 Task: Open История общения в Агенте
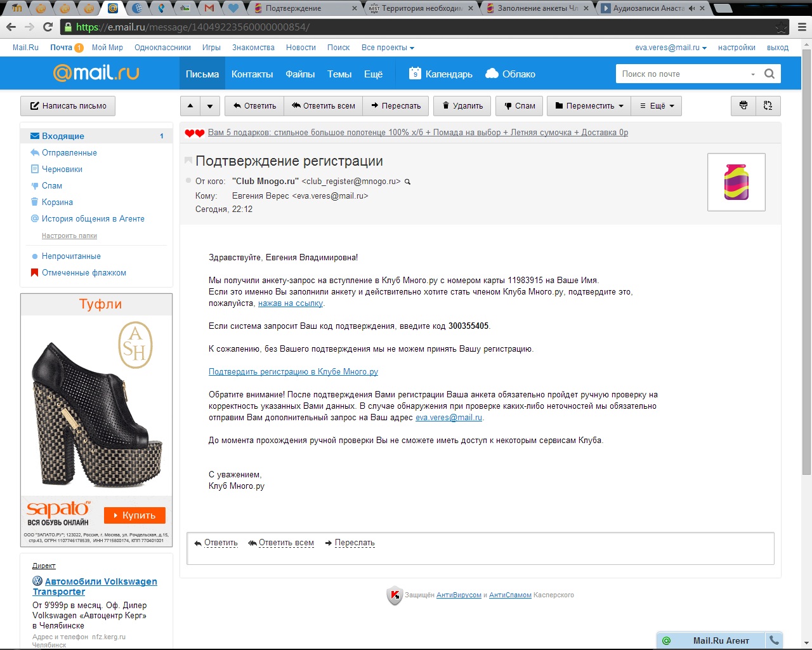93,218
